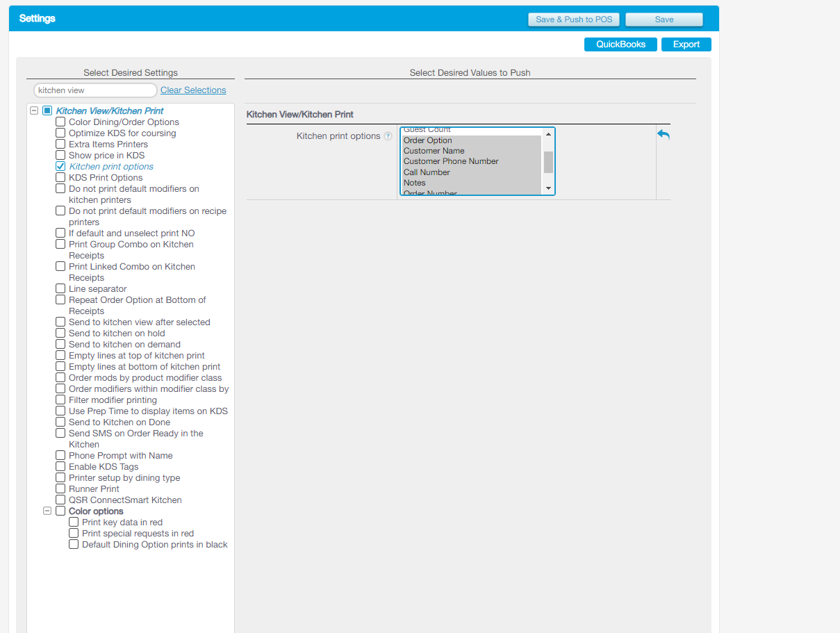Click Send to kitchen view after selected
Image resolution: width=840 pixels, height=633 pixels.
click(x=140, y=322)
